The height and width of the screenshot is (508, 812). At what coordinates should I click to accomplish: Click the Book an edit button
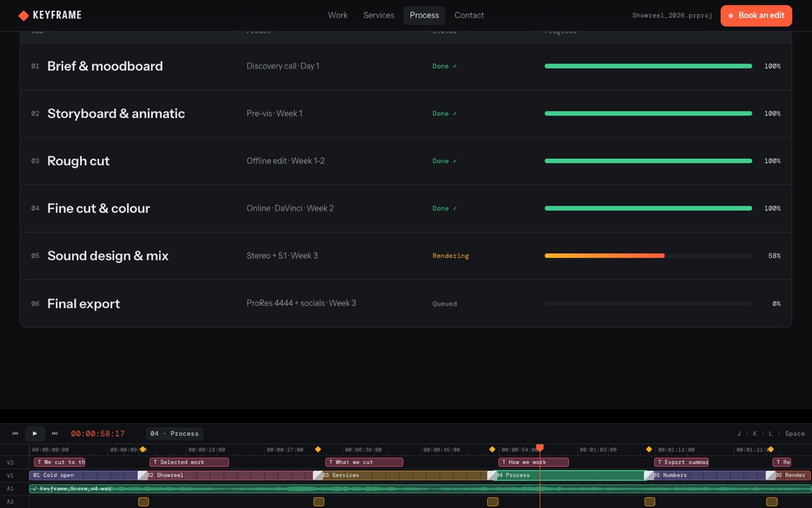(x=756, y=15)
